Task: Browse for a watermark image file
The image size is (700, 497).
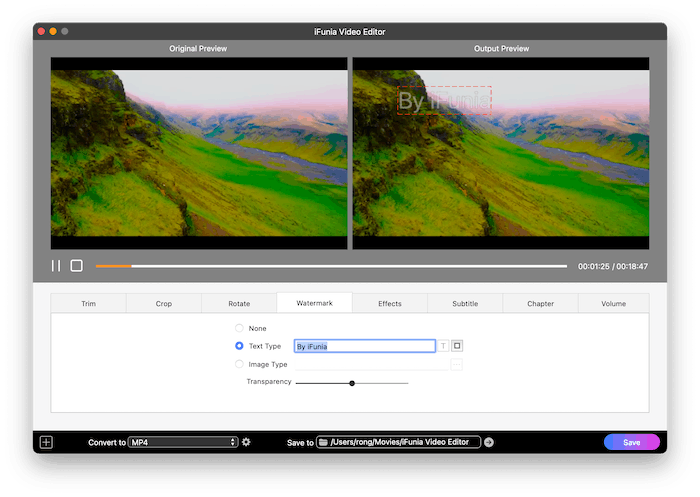Action: point(457,365)
